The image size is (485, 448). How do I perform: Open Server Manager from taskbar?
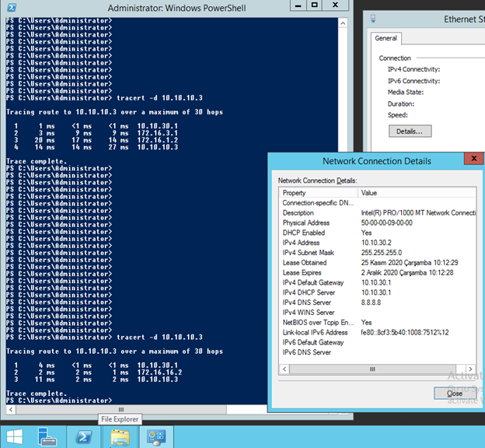[x=47, y=437]
